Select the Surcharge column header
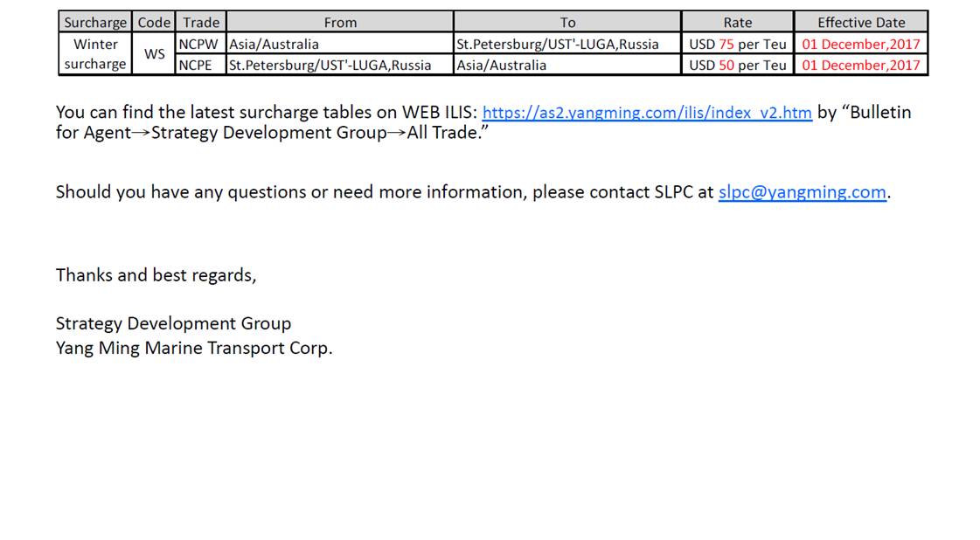Screen dimensions: 980x540 (x=95, y=23)
